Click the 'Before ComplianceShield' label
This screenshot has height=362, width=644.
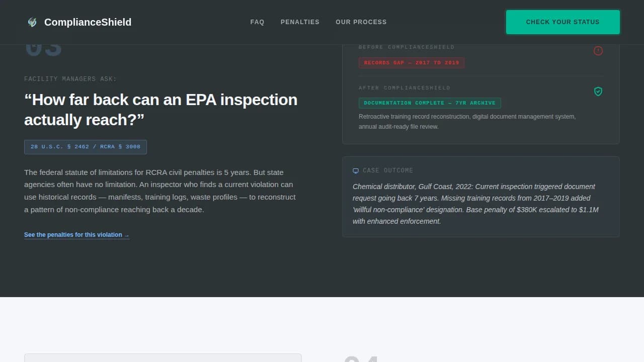(407, 47)
